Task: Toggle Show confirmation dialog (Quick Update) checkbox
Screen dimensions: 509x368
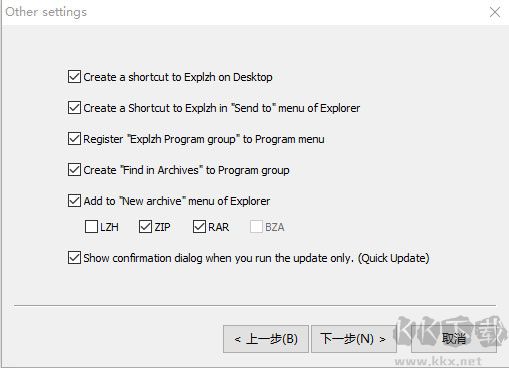Action: point(74,258)
